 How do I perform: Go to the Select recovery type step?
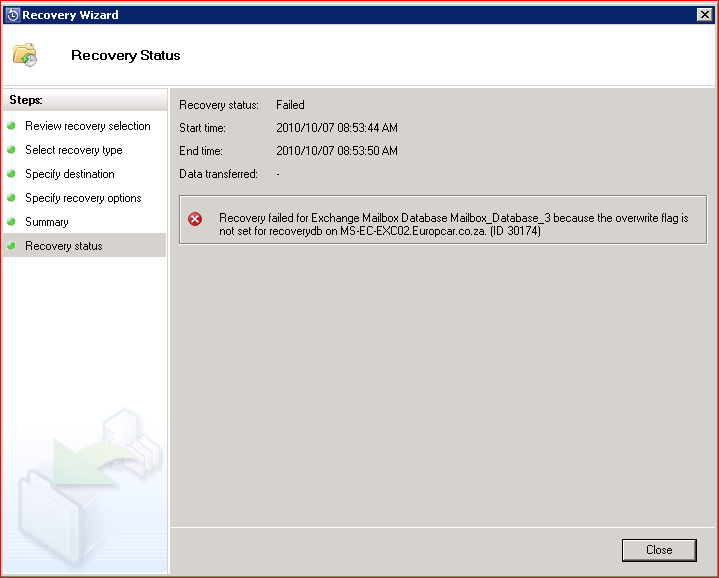(74, 150)
